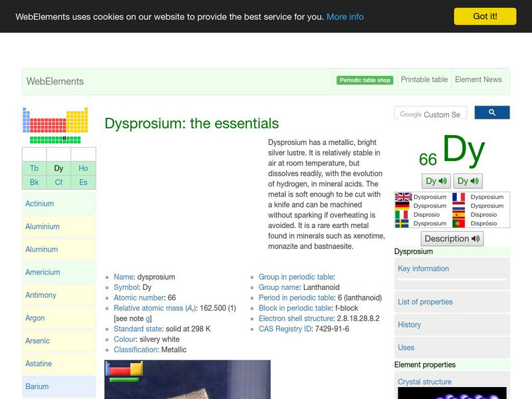Select the Portuguese flag next to Disprósio
The height and width of the screenshot is (399, 532).
[x=459, y=222]
